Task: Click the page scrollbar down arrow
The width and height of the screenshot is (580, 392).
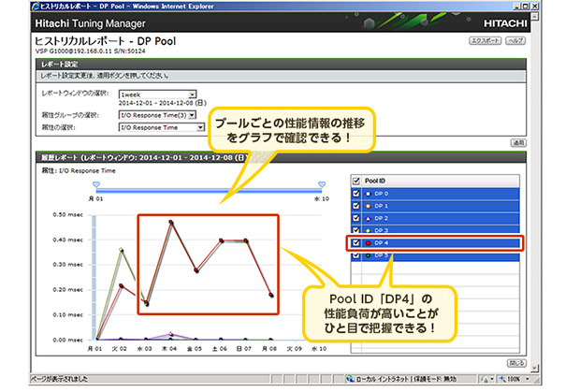Action: point(534,368)
